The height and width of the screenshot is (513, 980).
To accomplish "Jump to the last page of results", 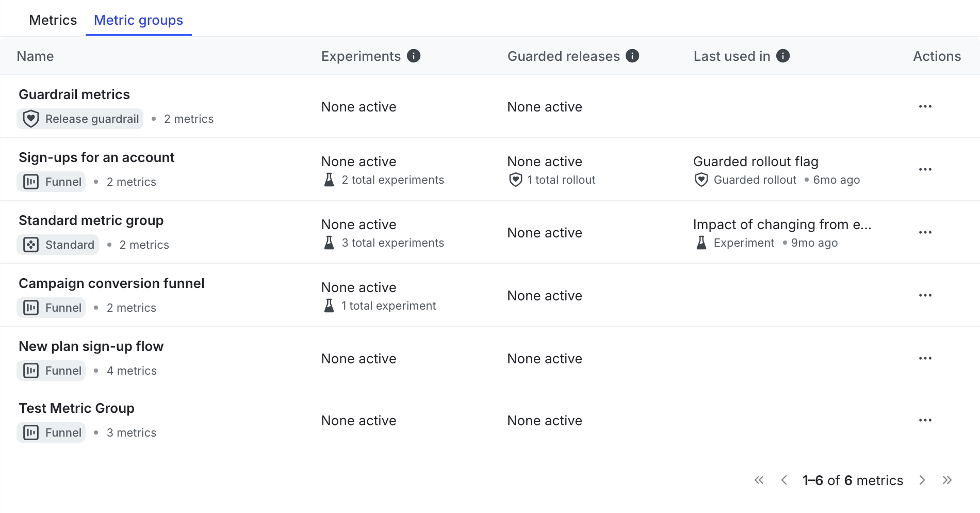I will point(947,480).
